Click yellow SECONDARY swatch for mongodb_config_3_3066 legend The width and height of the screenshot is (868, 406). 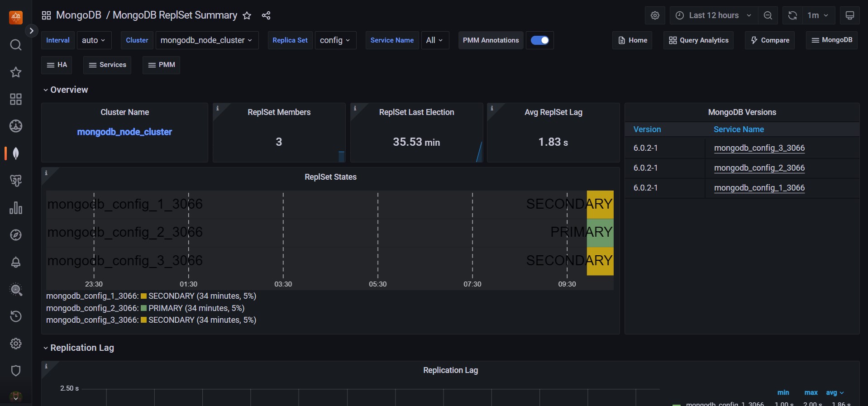(x=143, y=320)
